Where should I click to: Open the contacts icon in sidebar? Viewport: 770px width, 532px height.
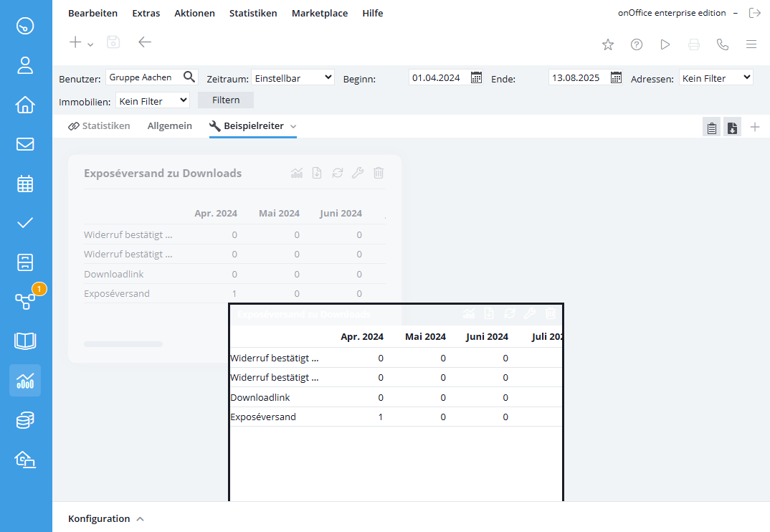25,66
